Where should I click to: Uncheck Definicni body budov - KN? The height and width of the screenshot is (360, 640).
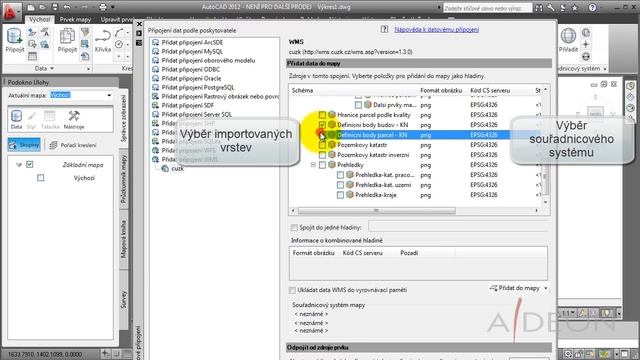pos(322,125)
